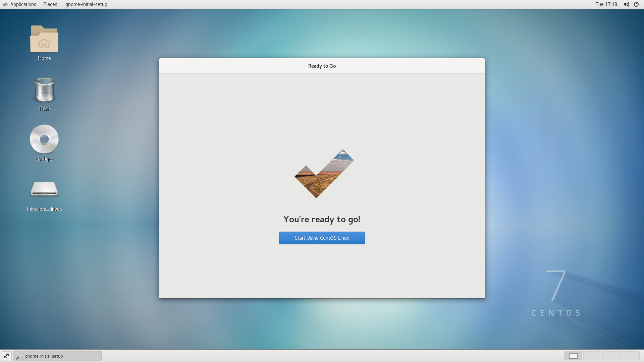Expand the Applications dropdown menu
The height and width of the screenshot is (362, 644).
(x=23, y=4)
